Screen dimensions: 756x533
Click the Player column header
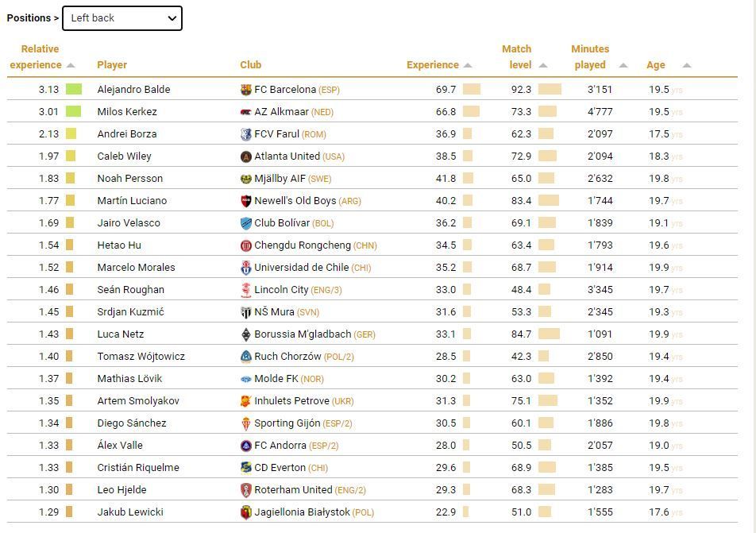click(112, 64)
